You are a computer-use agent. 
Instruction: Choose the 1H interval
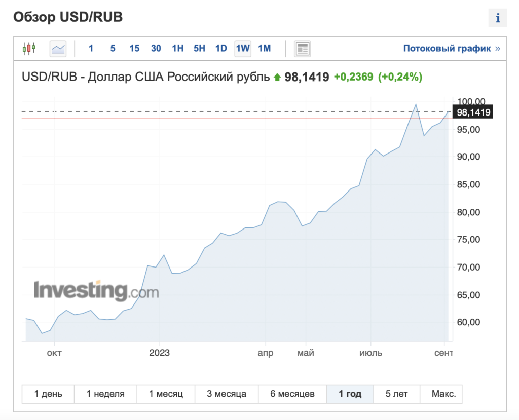[178, 49]
